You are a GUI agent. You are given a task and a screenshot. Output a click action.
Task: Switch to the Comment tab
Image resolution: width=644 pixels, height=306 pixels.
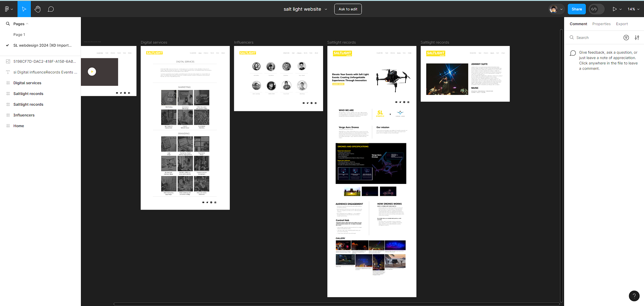point(578,24)
